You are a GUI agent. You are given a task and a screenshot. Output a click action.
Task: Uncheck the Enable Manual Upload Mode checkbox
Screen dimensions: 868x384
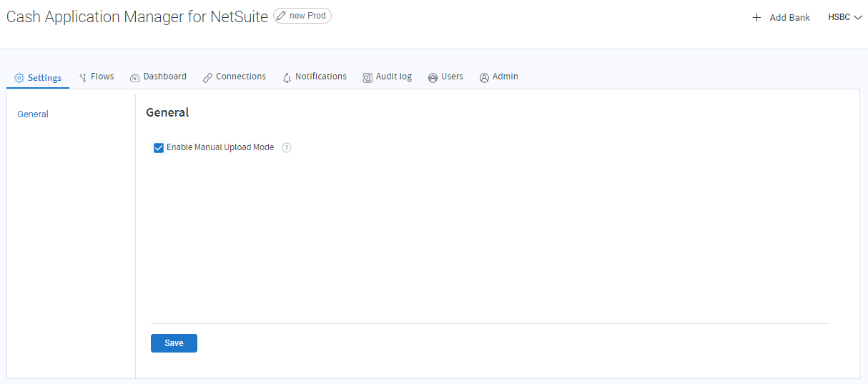coord(159,148)
